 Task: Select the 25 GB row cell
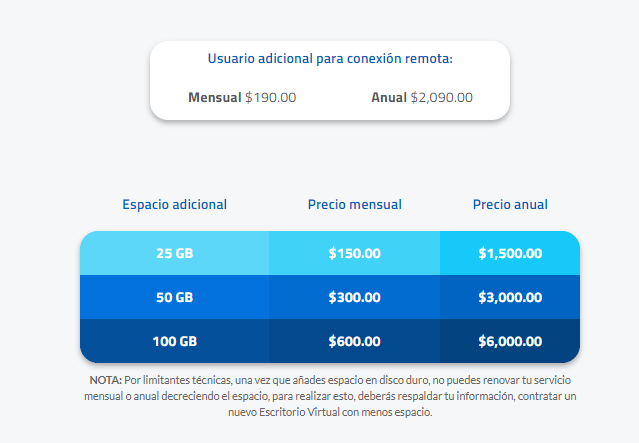point(175,253)
